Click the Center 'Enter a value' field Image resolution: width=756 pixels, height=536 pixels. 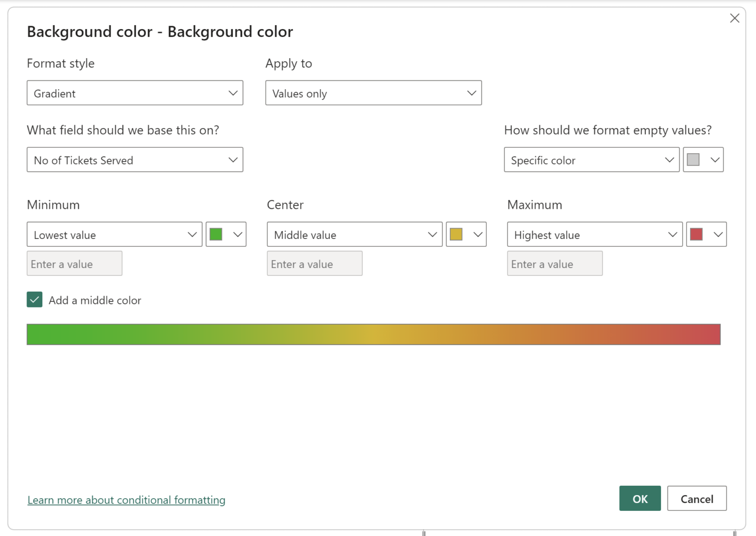tap(314, 264)
